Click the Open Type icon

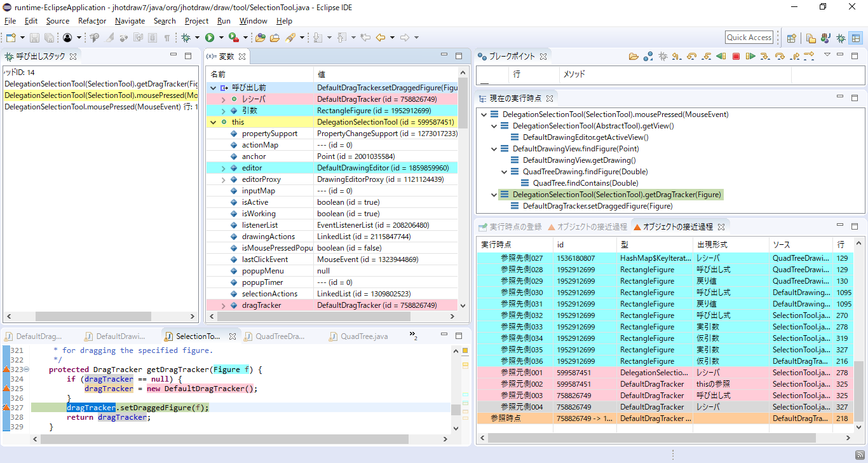[260, 38]
